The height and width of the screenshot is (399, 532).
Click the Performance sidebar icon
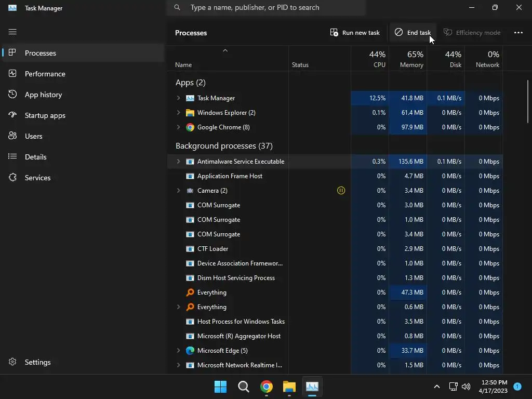coord(12,74)
